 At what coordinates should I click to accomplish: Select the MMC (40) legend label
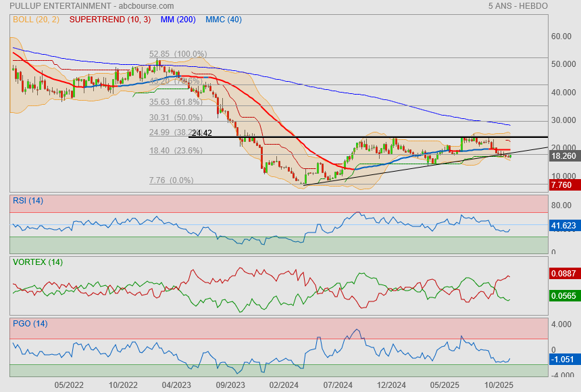pyautogui.click(x=224, y=20)
